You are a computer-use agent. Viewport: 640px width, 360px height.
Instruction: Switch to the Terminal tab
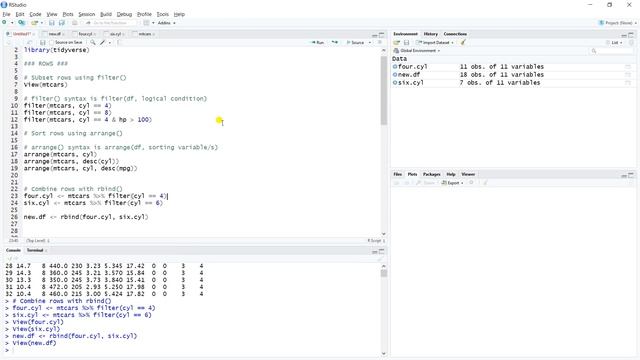[x=35, y=250]
